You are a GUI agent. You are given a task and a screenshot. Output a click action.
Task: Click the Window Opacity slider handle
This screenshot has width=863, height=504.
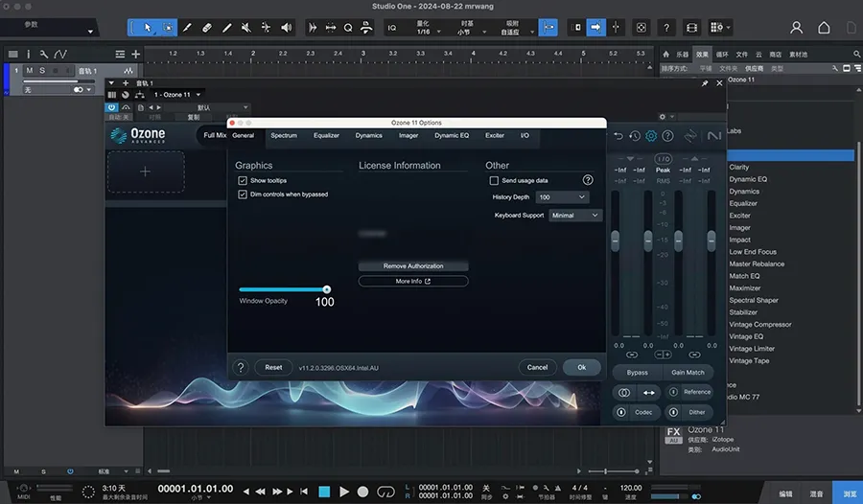point(326,289)
